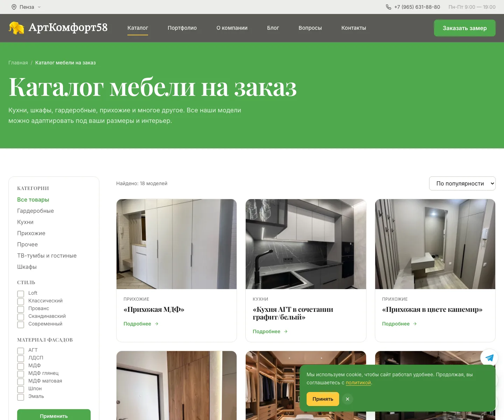
Task: Open the Вопросы menu item
Action: 310,28
